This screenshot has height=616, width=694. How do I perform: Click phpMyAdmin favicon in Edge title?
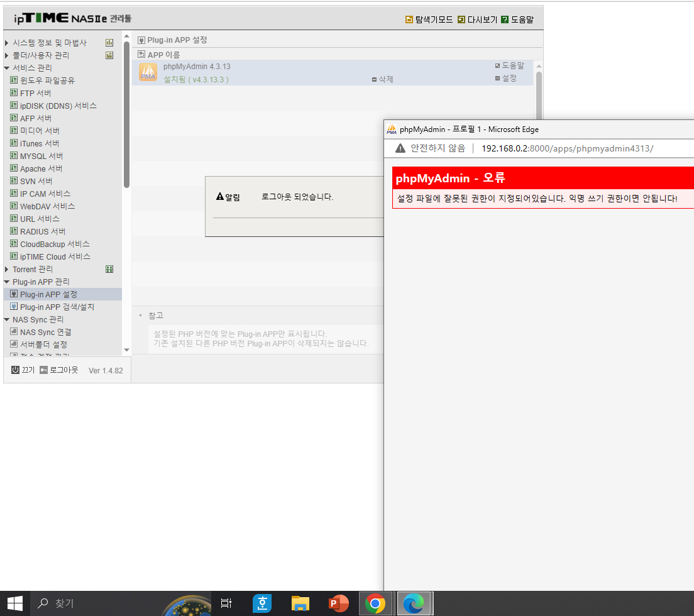point(392,129)
